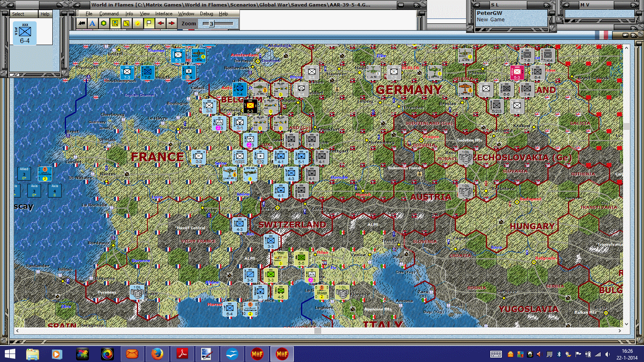Click the GERMANY label on the map

(409, 90)
